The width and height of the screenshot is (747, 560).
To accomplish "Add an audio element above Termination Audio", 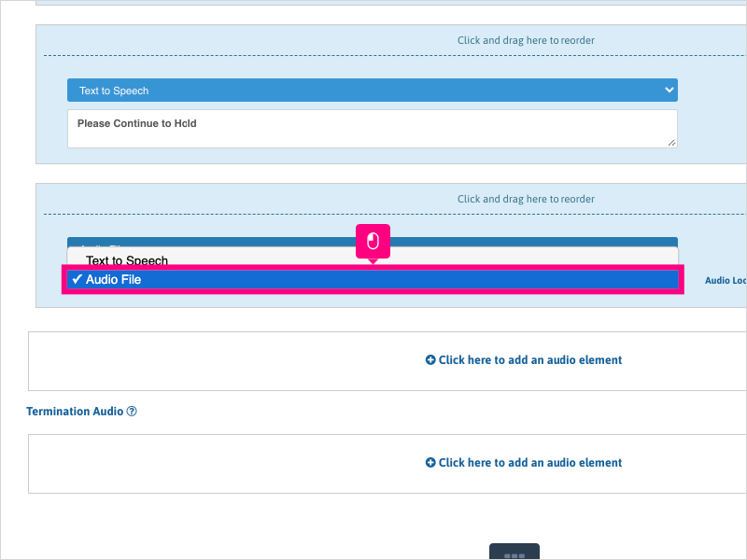I will tap(524, 360).
